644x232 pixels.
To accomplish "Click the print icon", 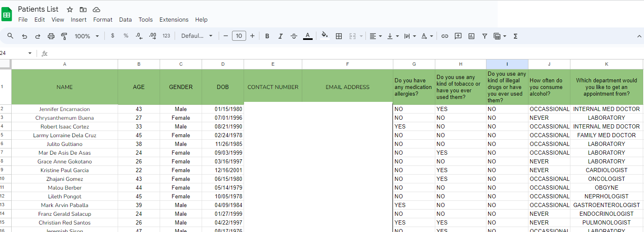I will (x=51, y=36).
